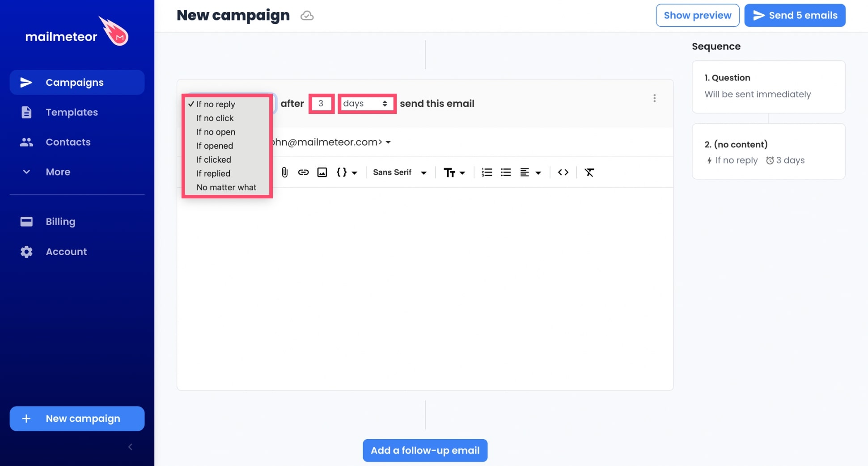Open Contacts in the sidebar
This screenshot has height=466, width=868.
tap(77, 142)
